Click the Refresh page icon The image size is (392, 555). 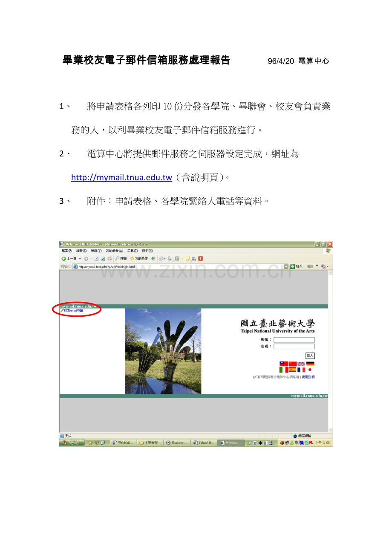pyautogui.click(x=103, y=259)
